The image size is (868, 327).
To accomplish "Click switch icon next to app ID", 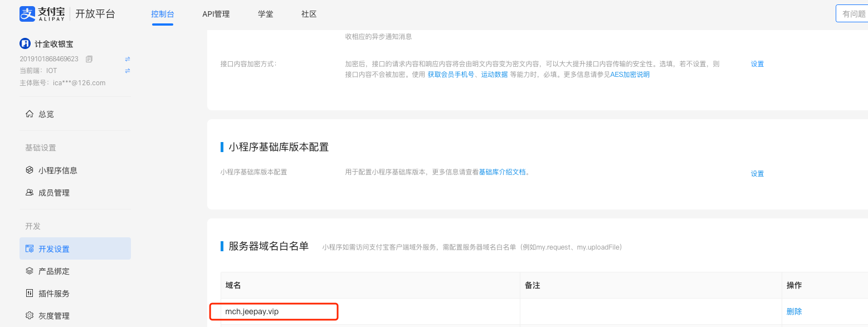I will (127, 59).
